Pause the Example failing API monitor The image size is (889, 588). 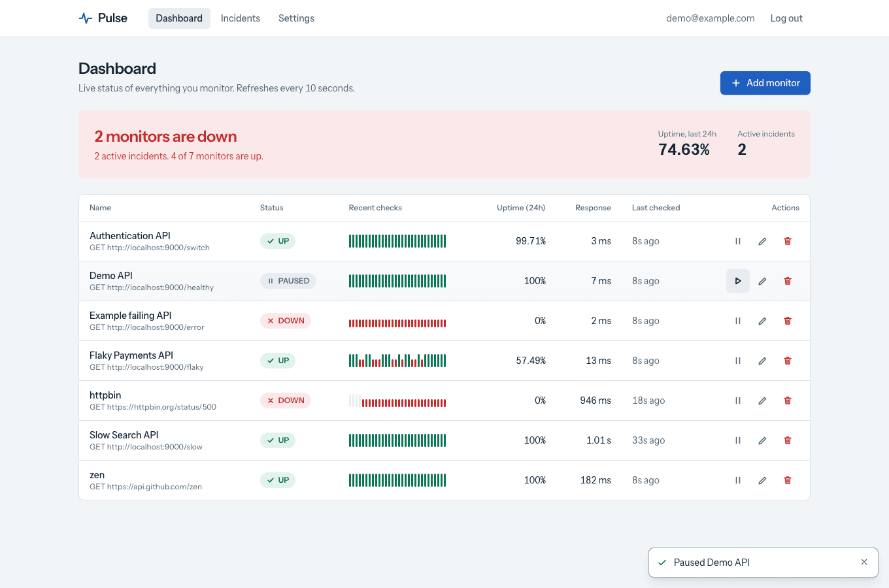point(738,321)
